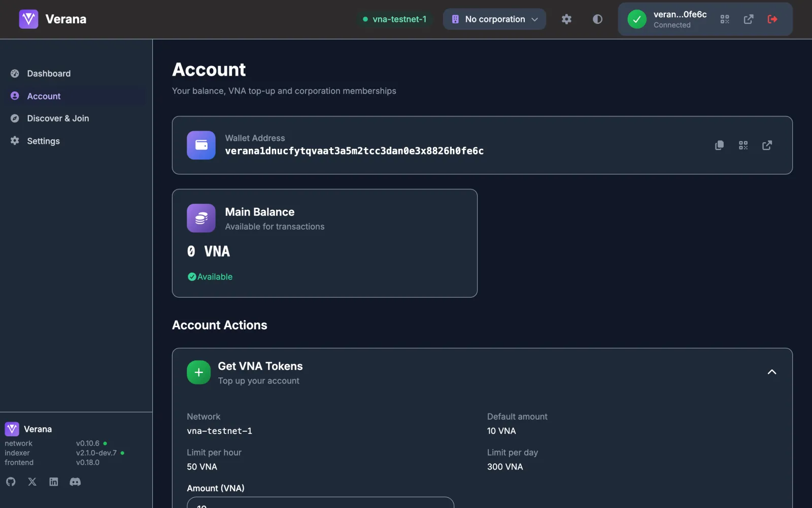Image resolution: width=812 pixels, height=508 pixels.
Task: Open Wallet Address in external explorer
Action: [x=767, y=145]
